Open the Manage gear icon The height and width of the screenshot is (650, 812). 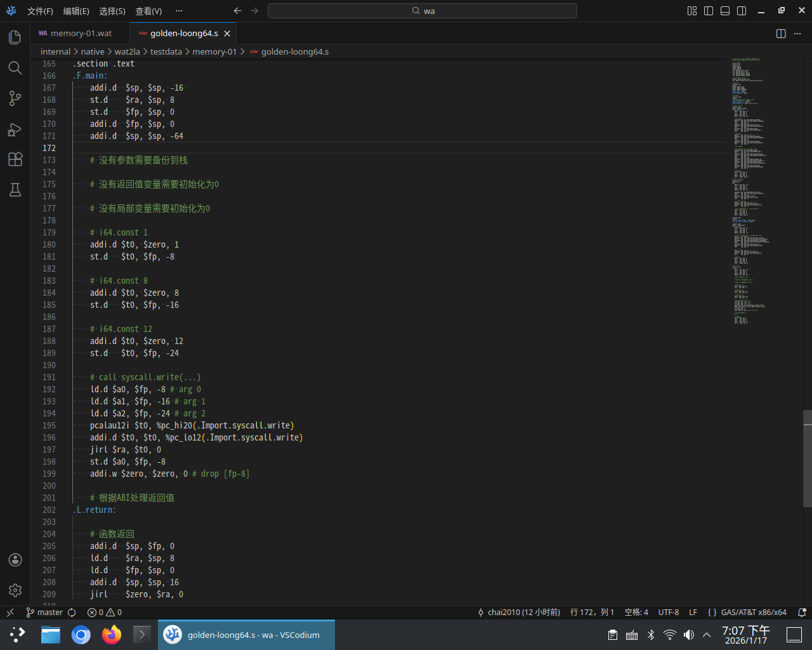(x=15, y=590)
